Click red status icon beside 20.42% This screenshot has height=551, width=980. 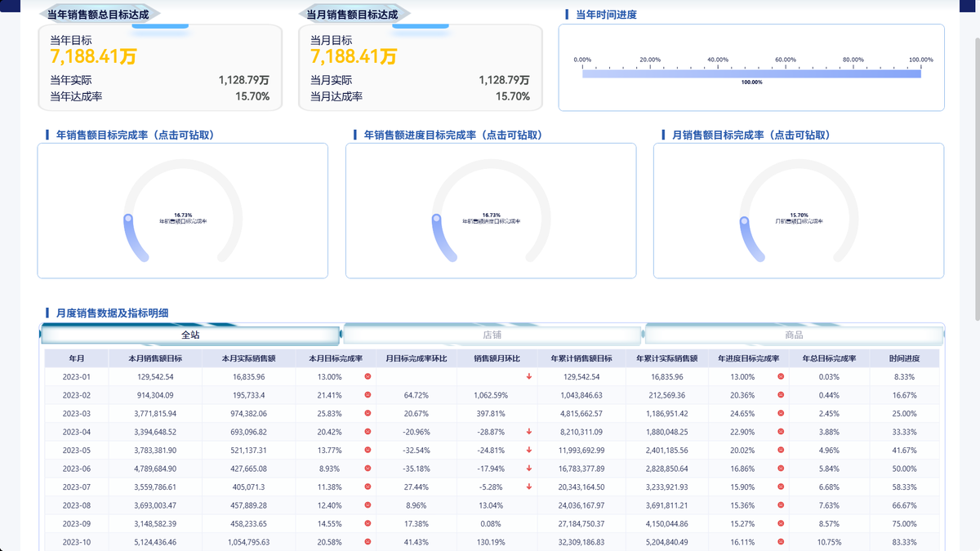[x=367, y=432]
